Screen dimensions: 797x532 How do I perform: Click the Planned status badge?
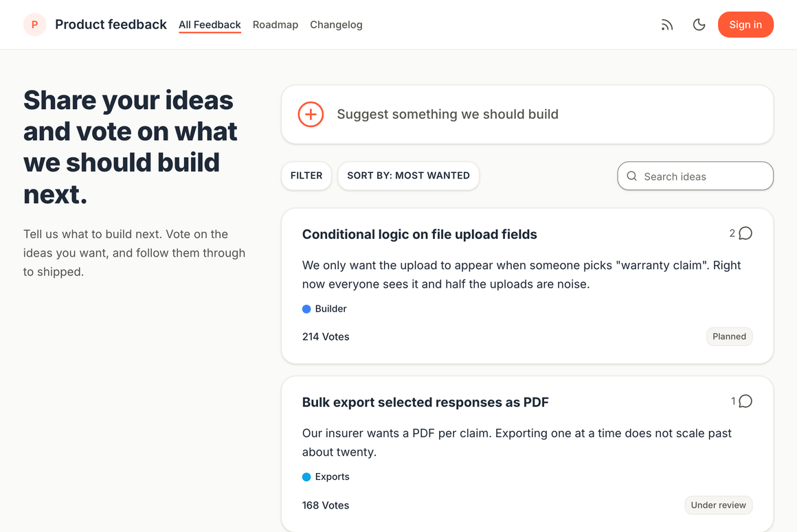pos(730,336)
